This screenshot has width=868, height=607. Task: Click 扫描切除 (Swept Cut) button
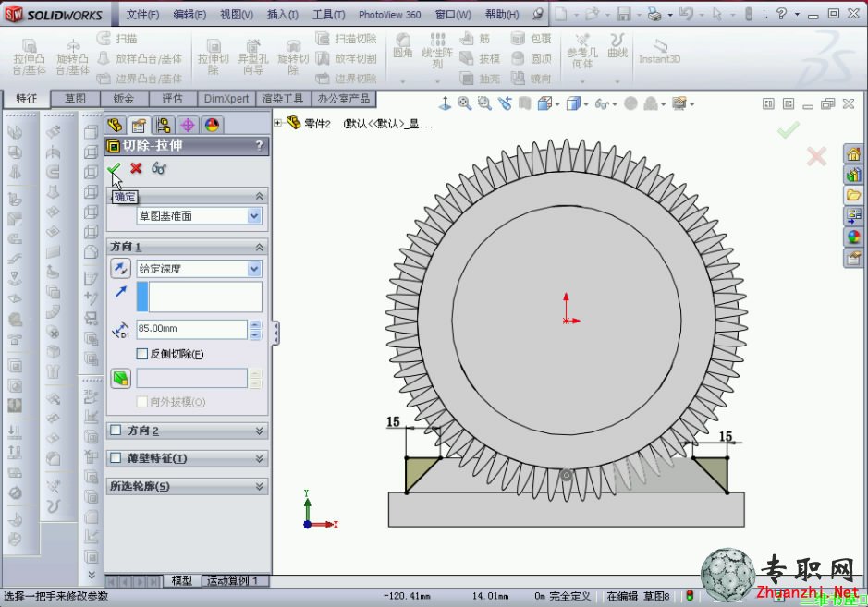point(347,39)
